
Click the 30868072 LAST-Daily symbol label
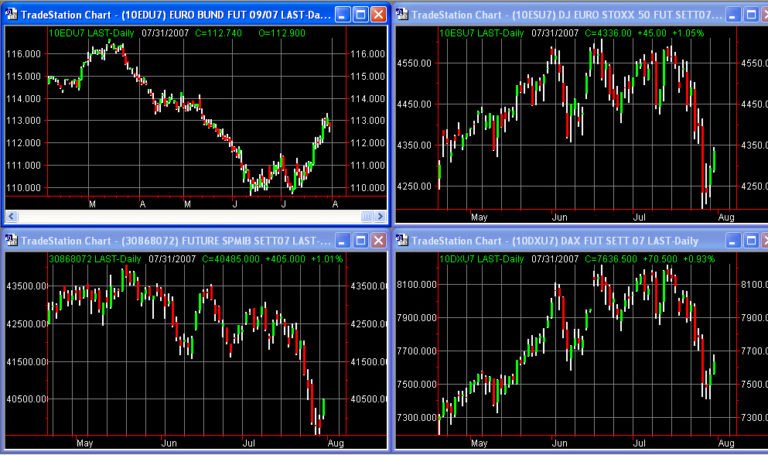pyautogui.click(x=95, y=259)
